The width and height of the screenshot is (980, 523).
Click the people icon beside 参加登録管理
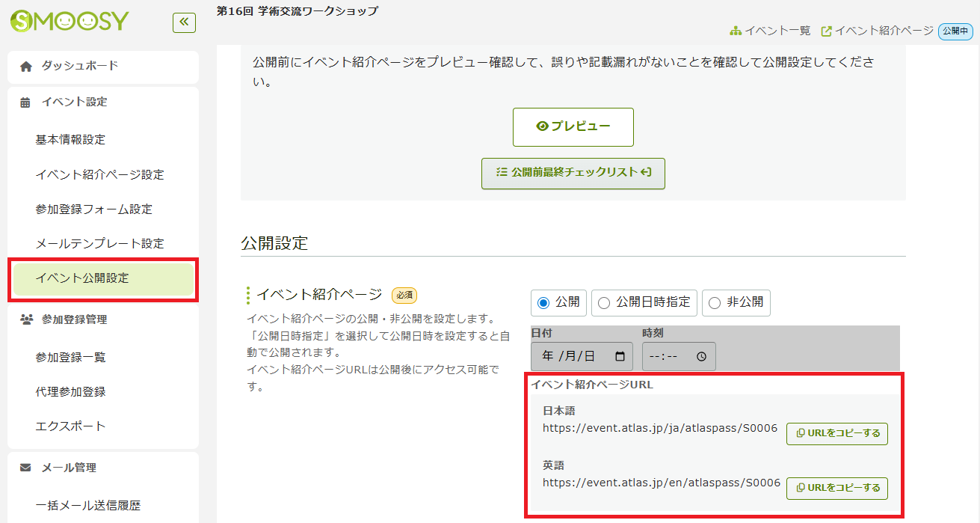tap(26, 319)
